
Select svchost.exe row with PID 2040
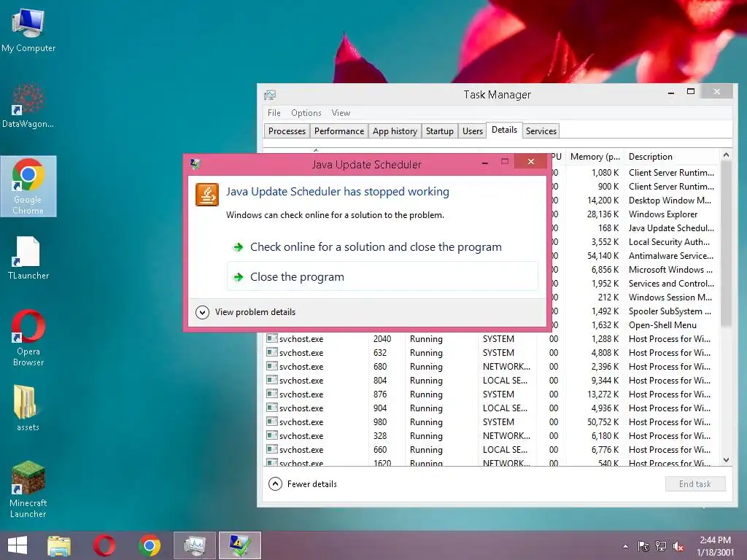point(492,339)
